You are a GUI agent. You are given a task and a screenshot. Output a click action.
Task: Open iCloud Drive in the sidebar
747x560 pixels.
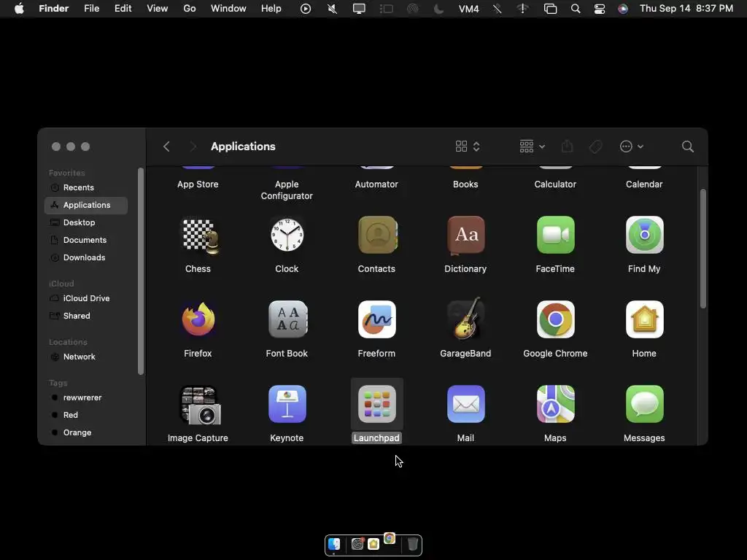86,298
